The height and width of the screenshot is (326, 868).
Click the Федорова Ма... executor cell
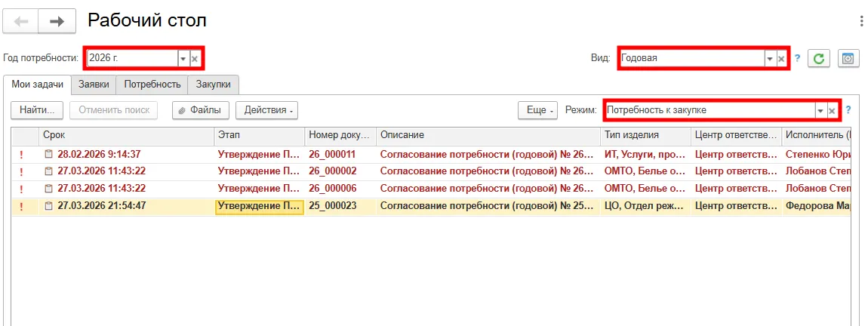[817, 207]
